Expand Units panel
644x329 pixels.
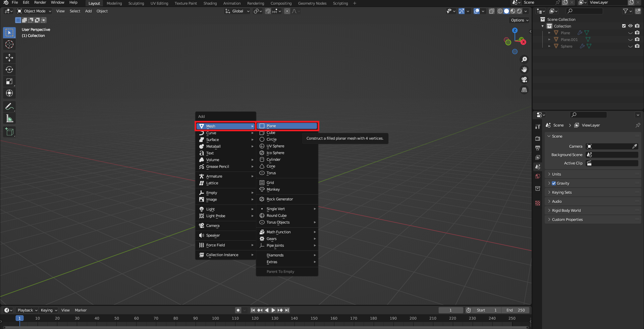click(593, 174)
